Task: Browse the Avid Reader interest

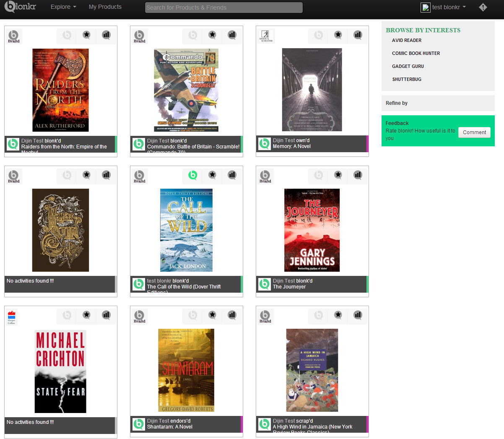Action: point(407,40)
